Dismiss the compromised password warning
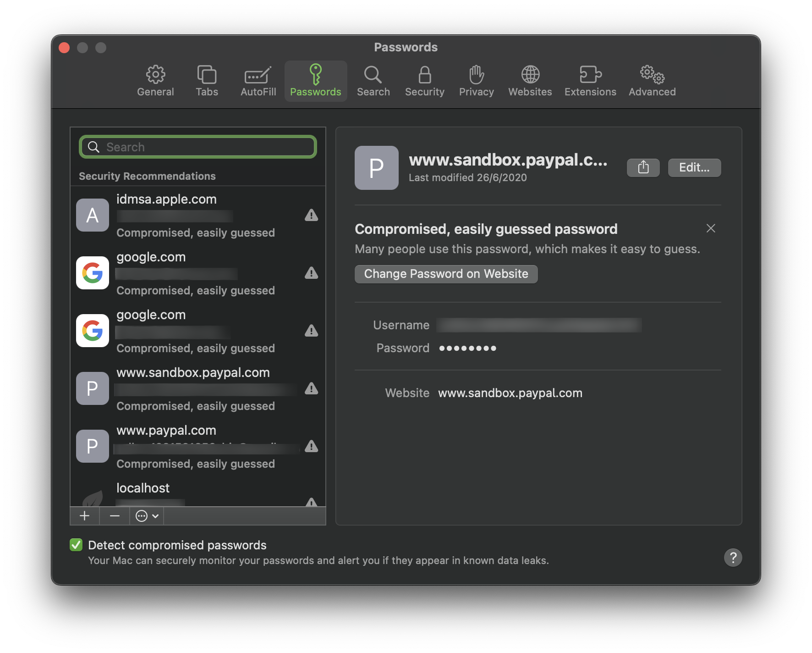812x653 pixels. point(711,228)
